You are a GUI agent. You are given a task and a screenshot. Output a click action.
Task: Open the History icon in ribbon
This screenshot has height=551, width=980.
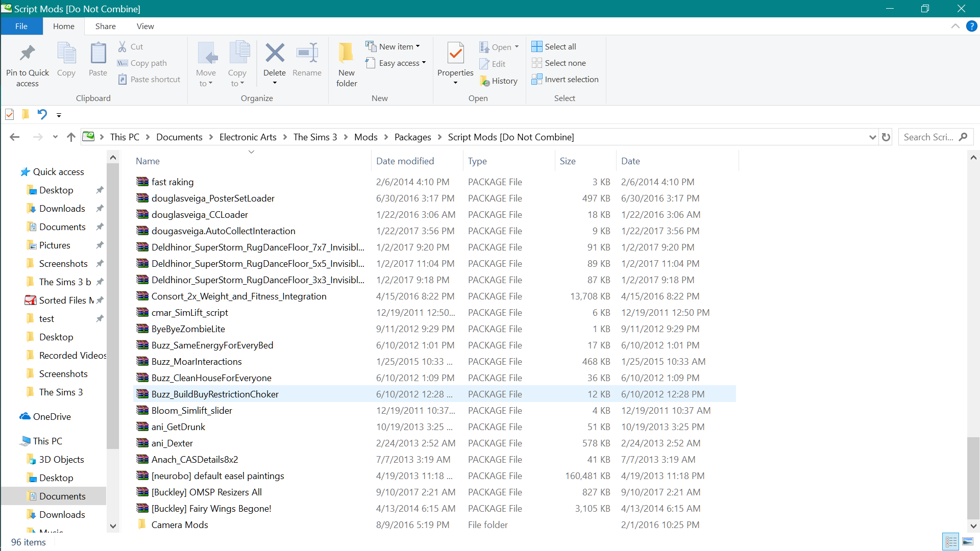click(484, 81)
